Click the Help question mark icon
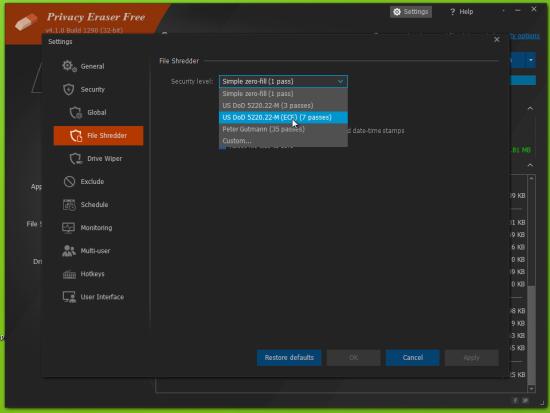This screenshot has height=413, width=550. tap(452, 12)
